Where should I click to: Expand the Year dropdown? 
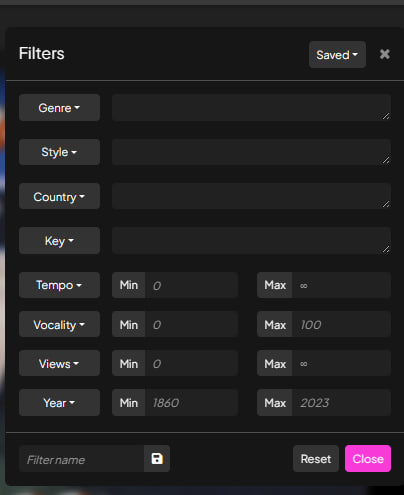pos(59,403)
